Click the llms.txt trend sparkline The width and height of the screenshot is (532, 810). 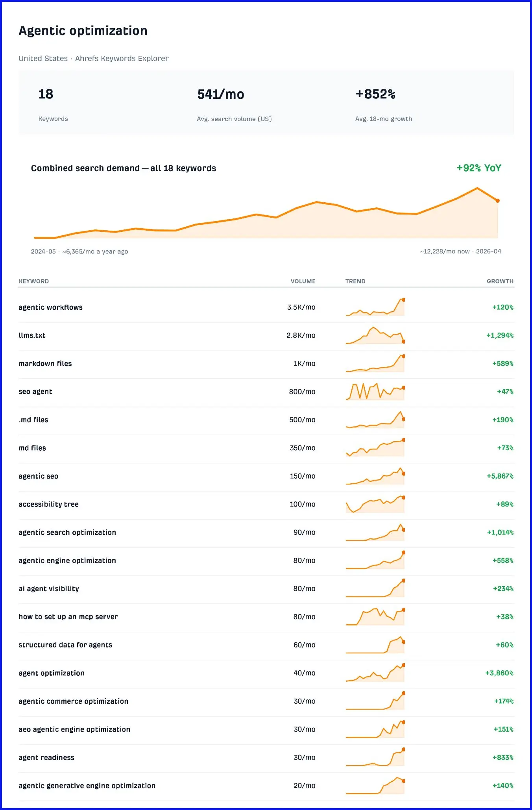[375, 335]
